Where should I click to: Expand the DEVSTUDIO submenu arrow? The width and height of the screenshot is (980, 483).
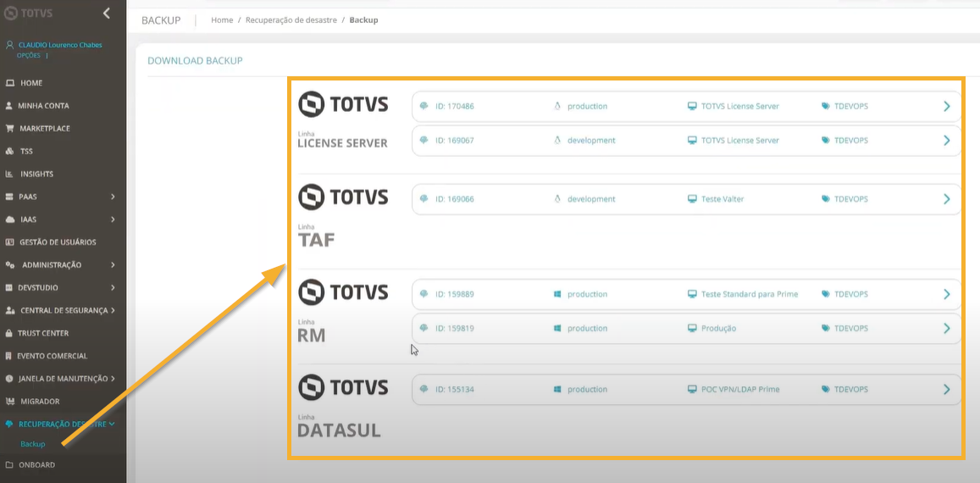[x=114, y=288]
